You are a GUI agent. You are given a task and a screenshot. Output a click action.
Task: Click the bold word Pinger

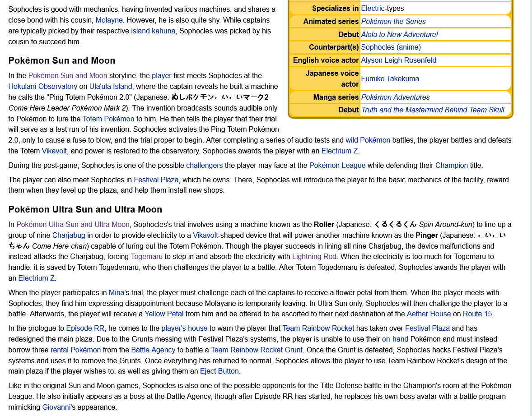(x=427, y=235)
